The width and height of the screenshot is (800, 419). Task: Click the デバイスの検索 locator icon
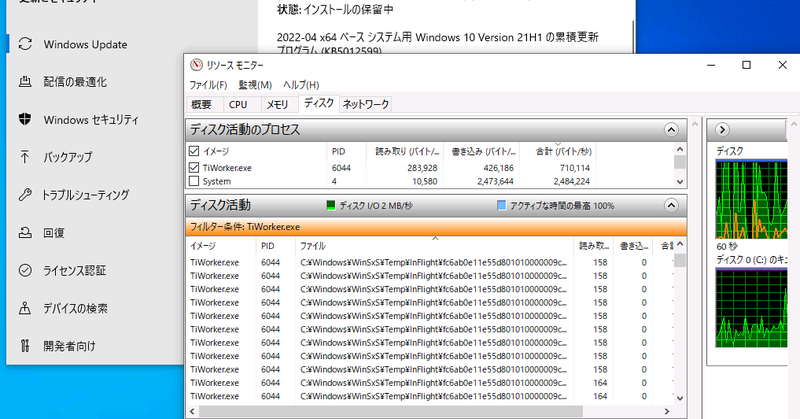pos(25,308)
